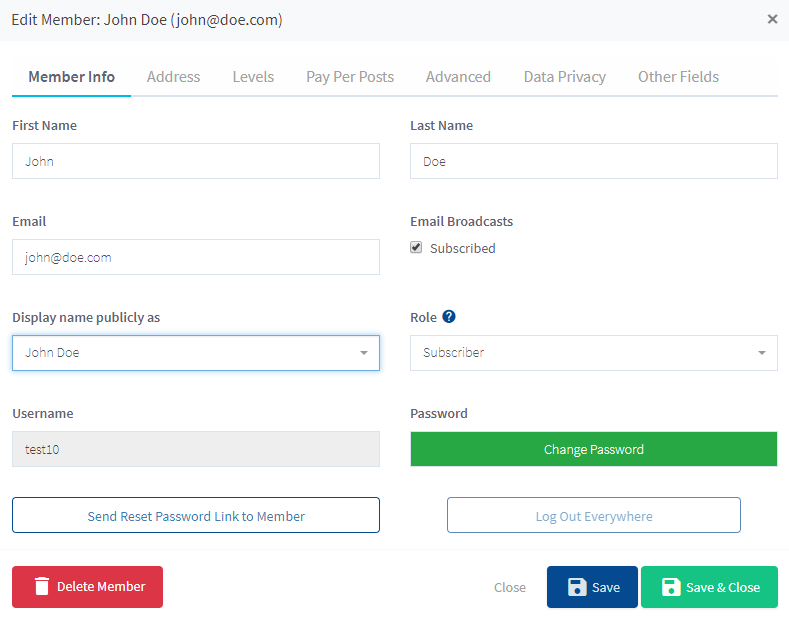Open the Display name publicly as dropdown
Screen dimensions: 789x620
pyautogui.click(x=196, y=353)
